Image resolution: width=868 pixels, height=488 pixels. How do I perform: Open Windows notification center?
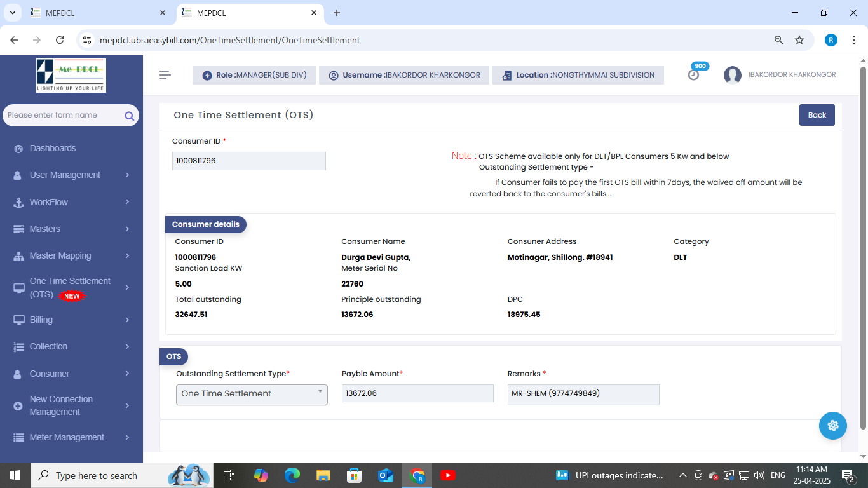click(x=848, y=475)
